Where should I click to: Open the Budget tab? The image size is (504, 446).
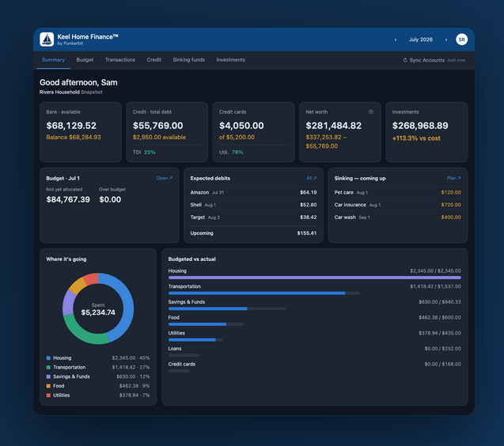pos(85,60)
